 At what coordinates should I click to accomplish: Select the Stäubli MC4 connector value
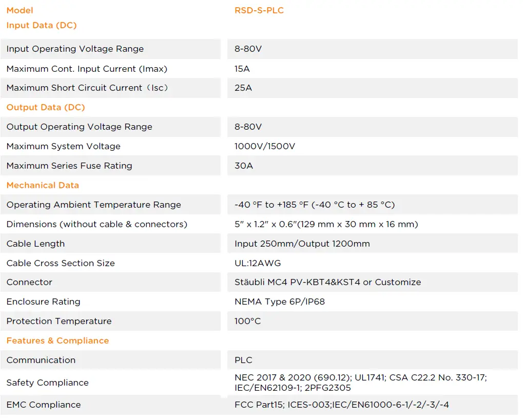(x=327, y=282)
